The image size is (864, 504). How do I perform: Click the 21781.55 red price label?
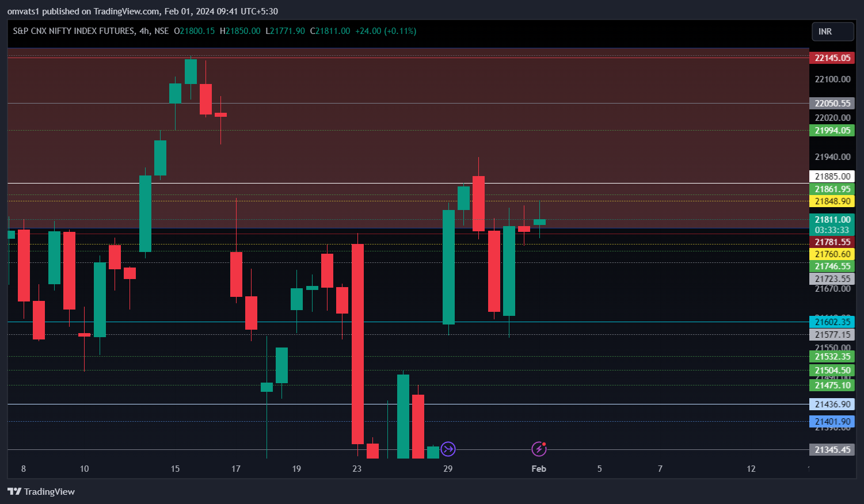click(832, 242)
